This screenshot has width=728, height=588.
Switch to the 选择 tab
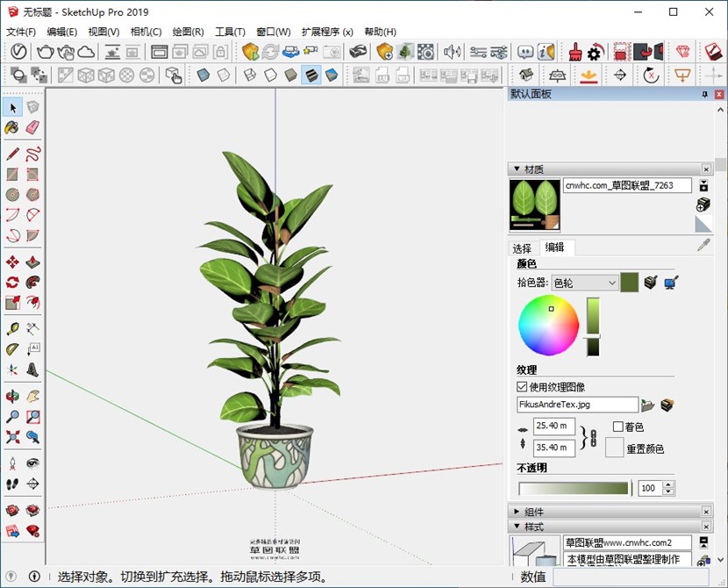(x=522, y=248)
